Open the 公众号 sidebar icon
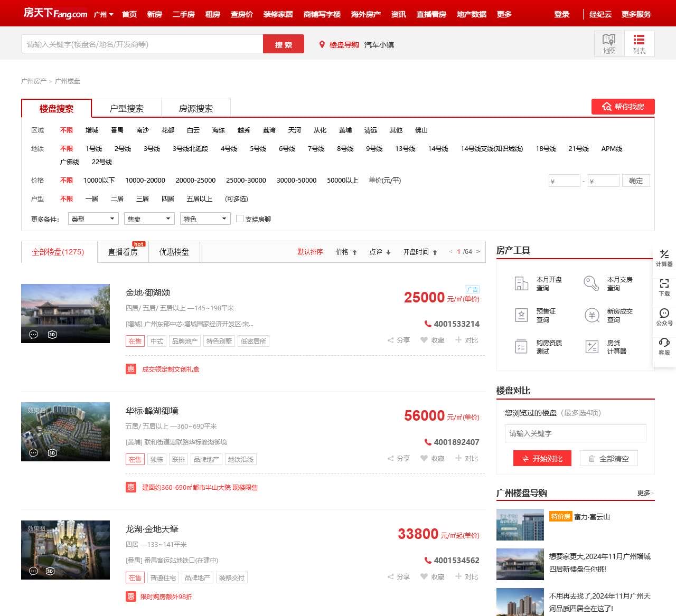 pyautogui.click(x=664, y=313)
